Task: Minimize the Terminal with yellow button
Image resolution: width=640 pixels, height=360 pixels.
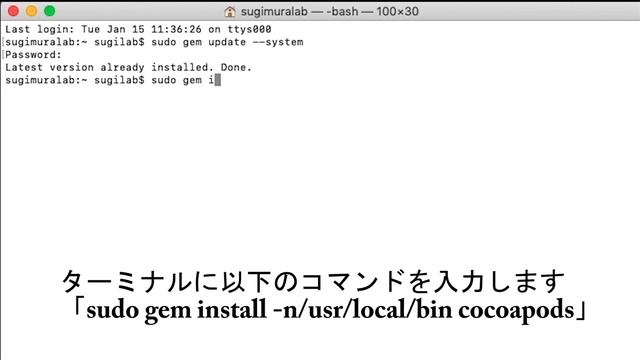Action: [x=31, y=11]
